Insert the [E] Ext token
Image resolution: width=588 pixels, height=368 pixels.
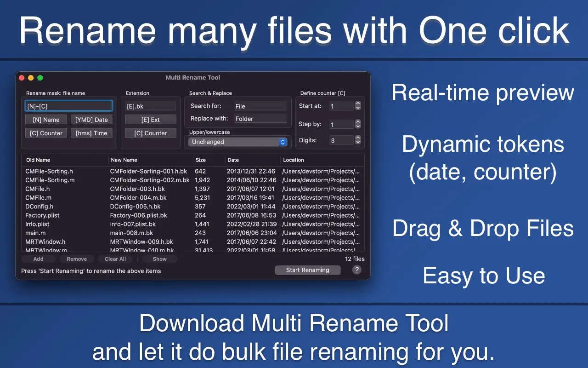pyautogui.click(x=151, y=120)
